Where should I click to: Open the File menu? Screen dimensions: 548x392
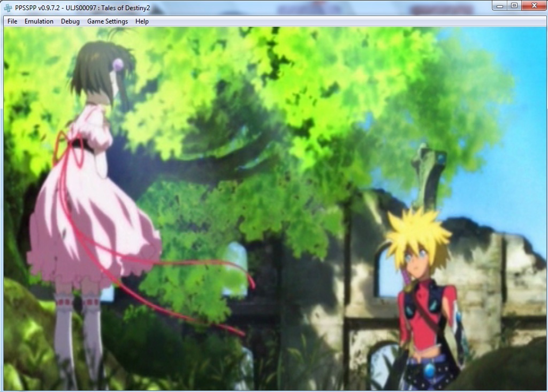[x=12, y=21]
